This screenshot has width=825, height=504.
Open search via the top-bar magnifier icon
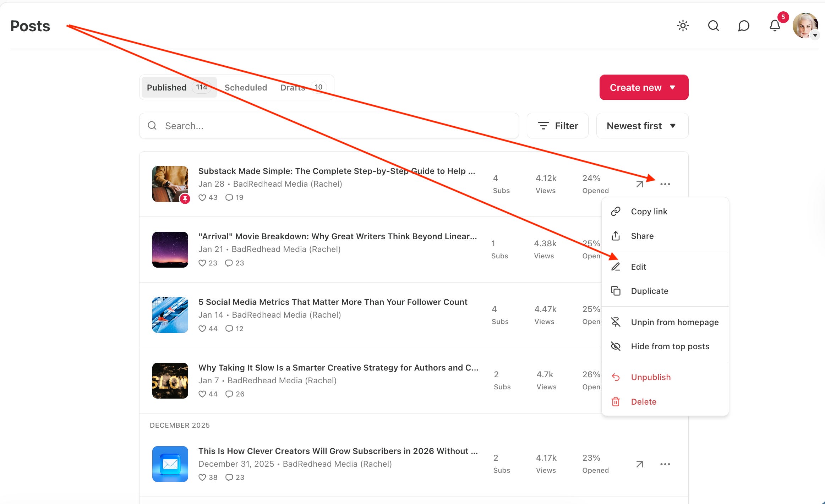tap(713, 26)
